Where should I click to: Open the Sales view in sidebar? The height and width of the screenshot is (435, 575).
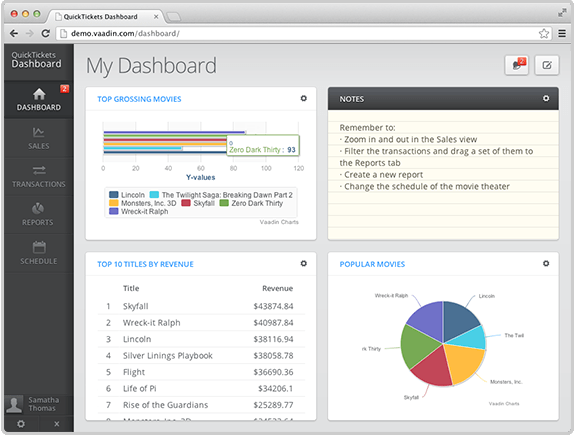(39, 138)
